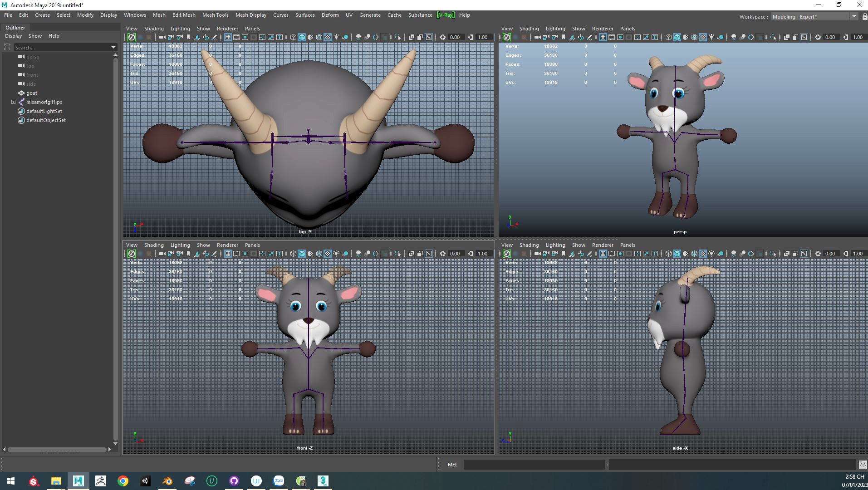Image resolution: width=868 pixels, height=490 pixels.
Task: Toggle shadows in top view toolbar
Action: click(345, 37)
